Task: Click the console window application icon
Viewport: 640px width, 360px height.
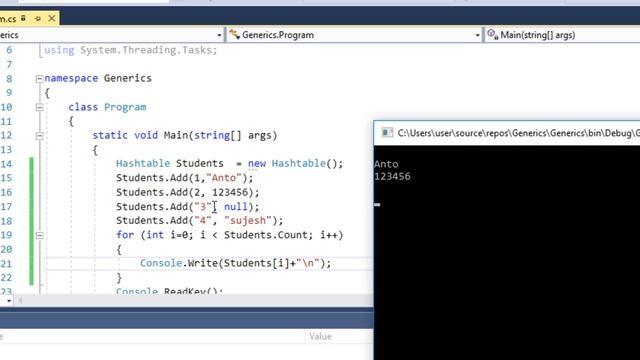Action: (387, 133)
